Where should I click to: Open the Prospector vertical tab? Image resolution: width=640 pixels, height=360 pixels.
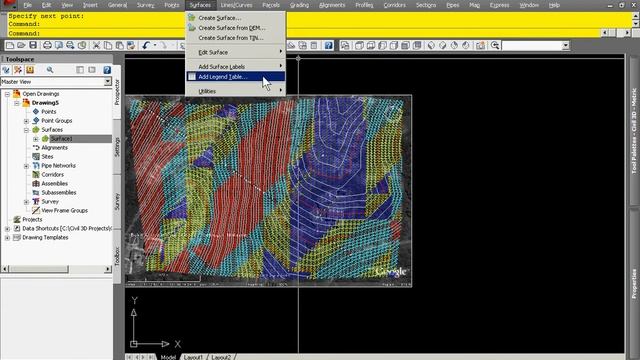coord(117,92)
